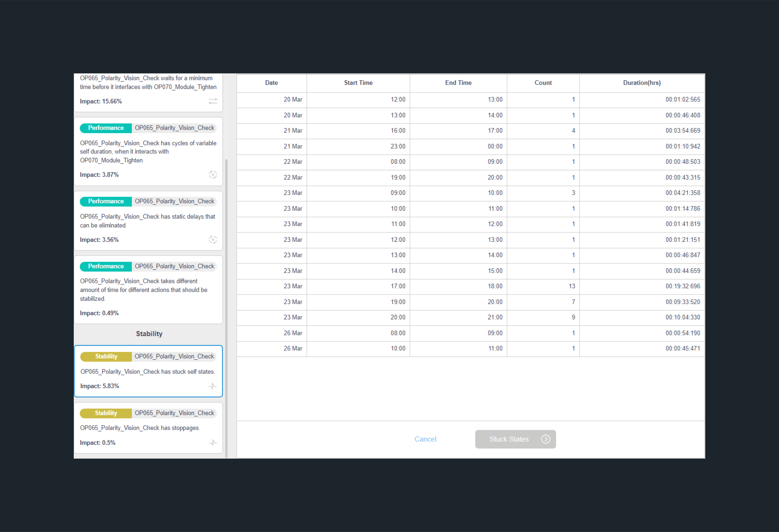Click arrow circle icon in Stuck States button
779x532 pixels.
[x=546, y=439]
